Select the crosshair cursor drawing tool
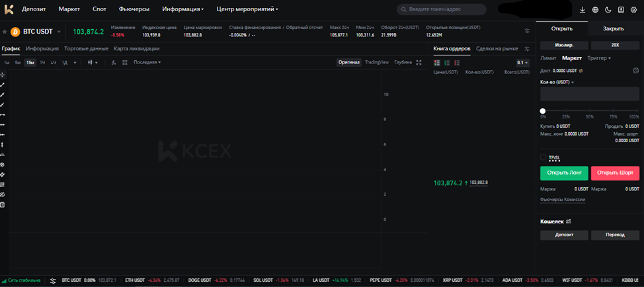The height and width of the screenshot is (287, 644). coord(3,75)
